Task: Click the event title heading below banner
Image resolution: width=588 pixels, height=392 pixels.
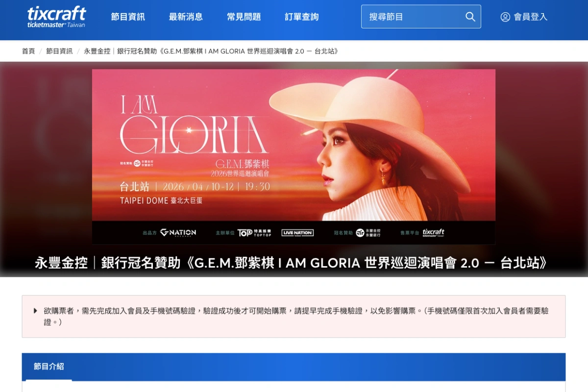Action: pyautogui.click(x=291, y=263)
